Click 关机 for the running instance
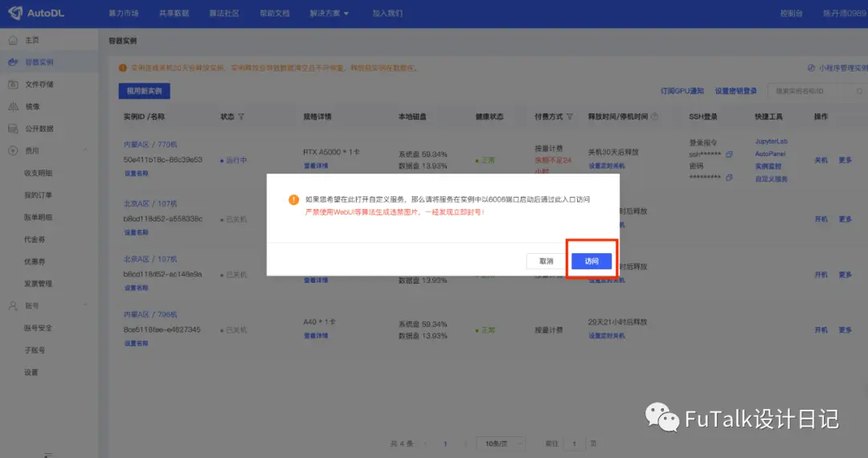The width and height of the screenshot is (868, 458). pos(821,160)
